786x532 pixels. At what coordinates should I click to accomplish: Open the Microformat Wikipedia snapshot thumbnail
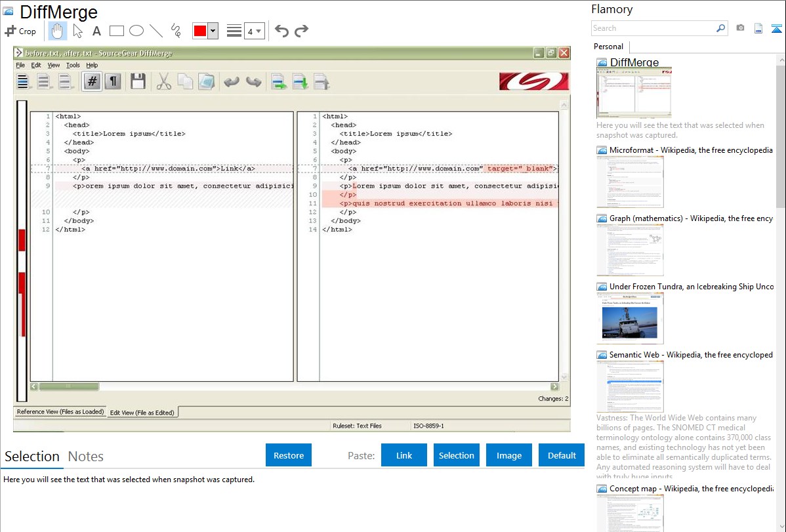pos(630,182)
